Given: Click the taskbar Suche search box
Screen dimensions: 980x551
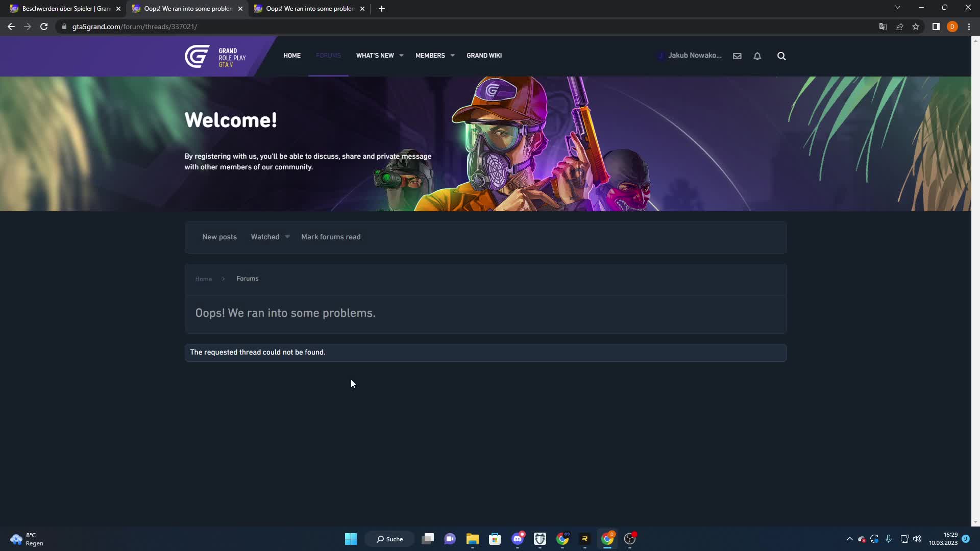Looking at the screenshot, I should [390, 539].
